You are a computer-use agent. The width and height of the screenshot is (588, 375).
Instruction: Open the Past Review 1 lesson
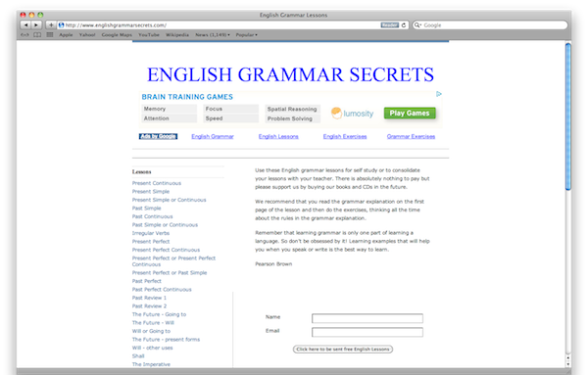pos(149,298)
